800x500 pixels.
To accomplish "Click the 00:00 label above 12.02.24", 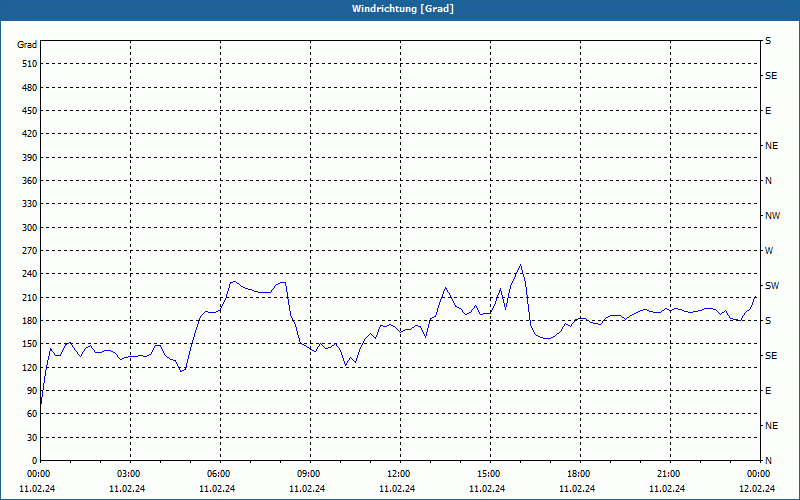I will pyautogui.click(x=759, y=474).
